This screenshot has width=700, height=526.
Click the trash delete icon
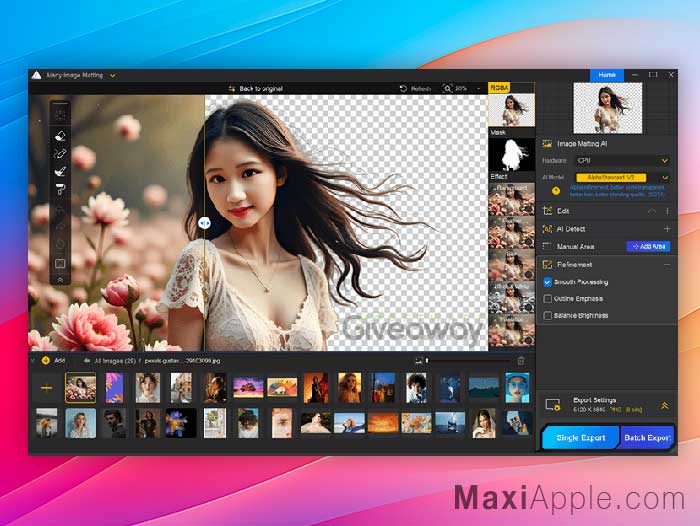tap(521, 360)
